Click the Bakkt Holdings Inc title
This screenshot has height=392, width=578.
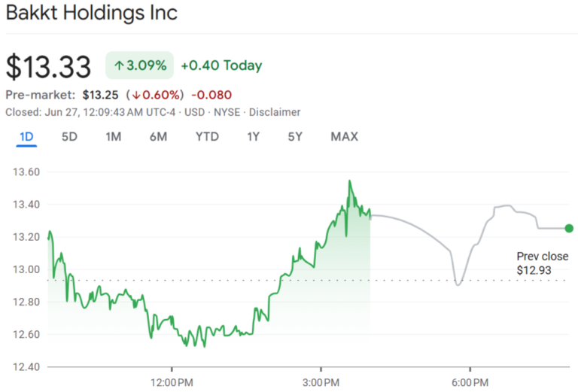tap(92, 13)
